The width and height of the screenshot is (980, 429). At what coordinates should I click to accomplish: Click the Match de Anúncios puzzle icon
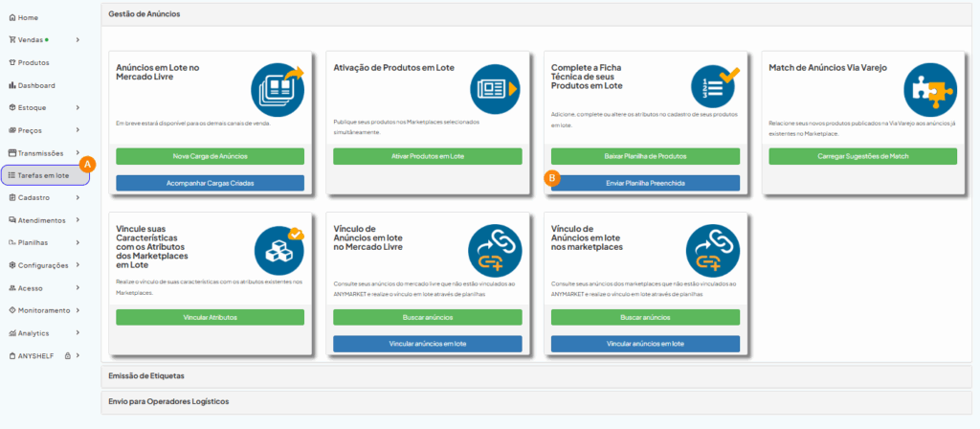(x=929, y=91)
